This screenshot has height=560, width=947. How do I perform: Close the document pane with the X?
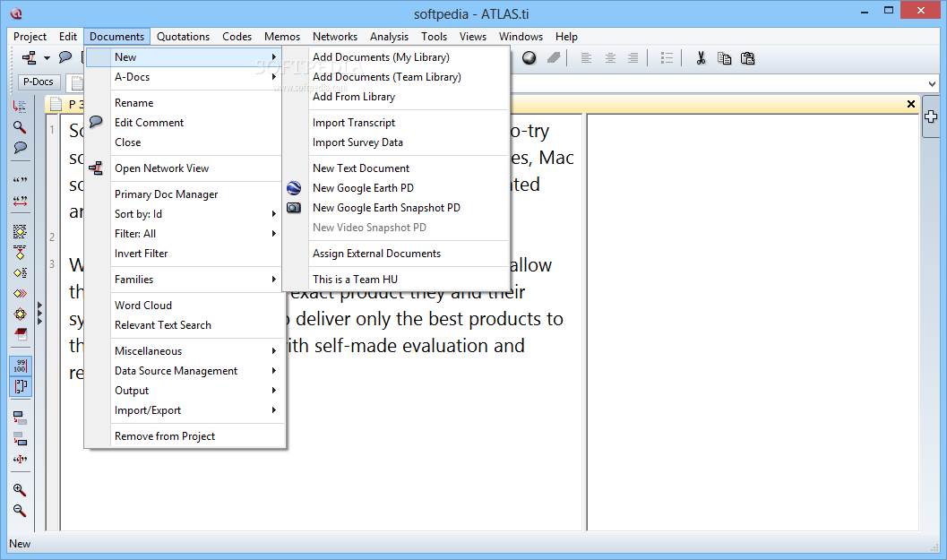pyautogui.click(x=911, y=104)
